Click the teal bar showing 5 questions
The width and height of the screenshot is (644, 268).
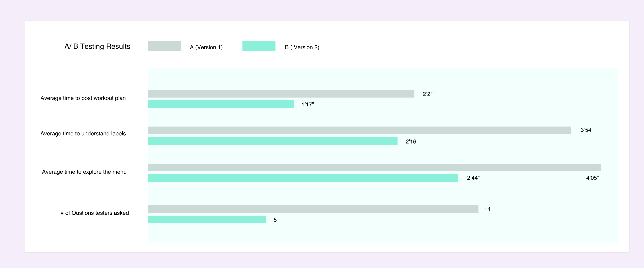coord(207,219)
